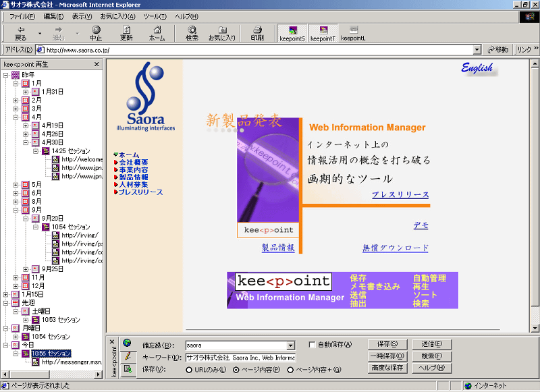Image resolution: width=540 pixels, height=392 pixels.
Task: Click the save-page icon in keepoint bar
Action: coord(128,369)
